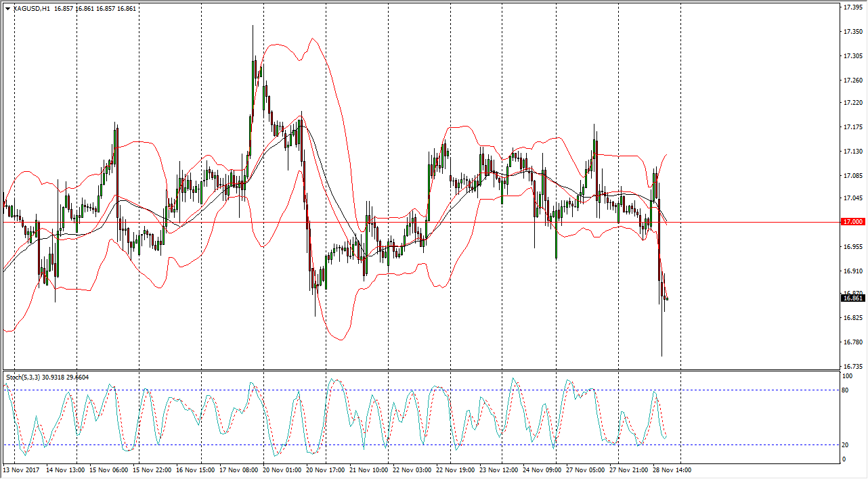Click the current price label 16.861
Image resolution: width=868 pixels, height=479 pixels.
click(x=852, y=298)
